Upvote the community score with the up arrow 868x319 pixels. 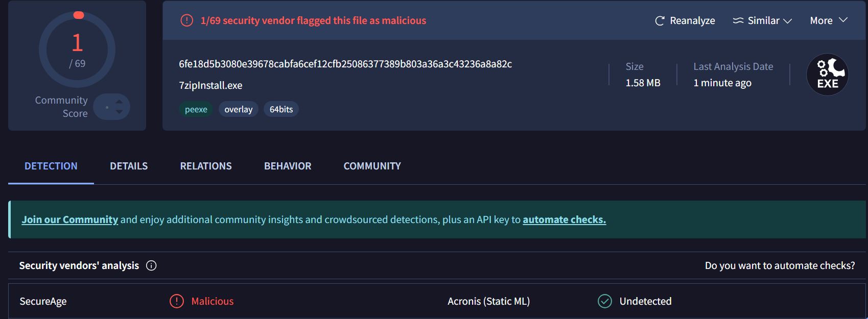119,102
